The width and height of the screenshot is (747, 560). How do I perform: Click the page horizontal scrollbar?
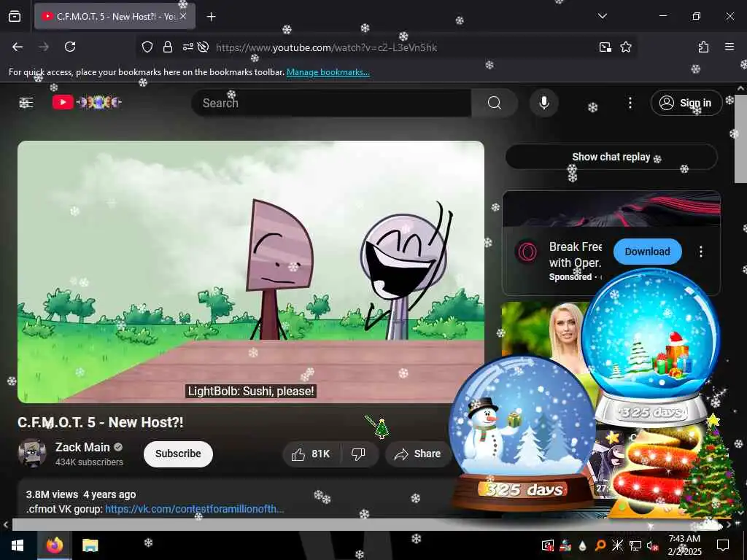click(367, 525)
